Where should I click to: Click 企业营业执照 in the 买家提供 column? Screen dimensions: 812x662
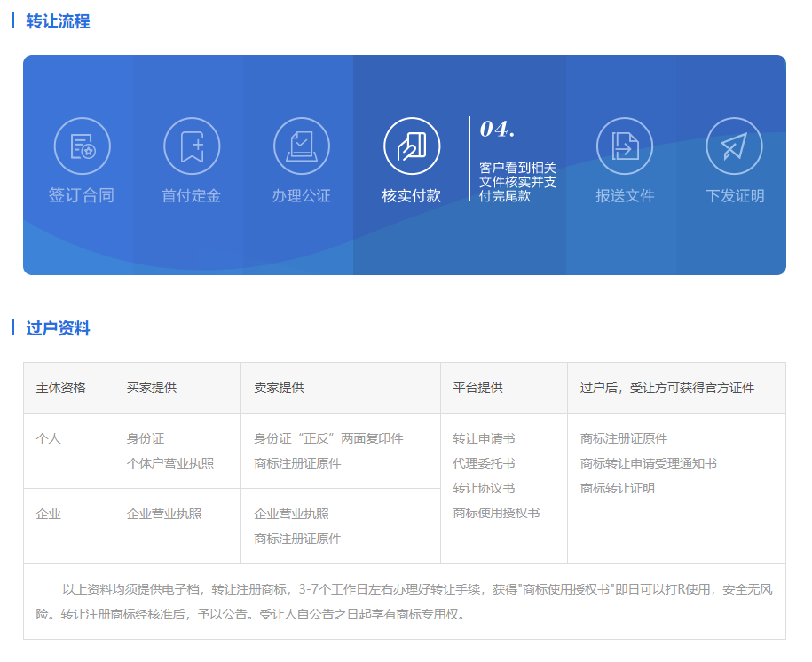pos(164,515)
